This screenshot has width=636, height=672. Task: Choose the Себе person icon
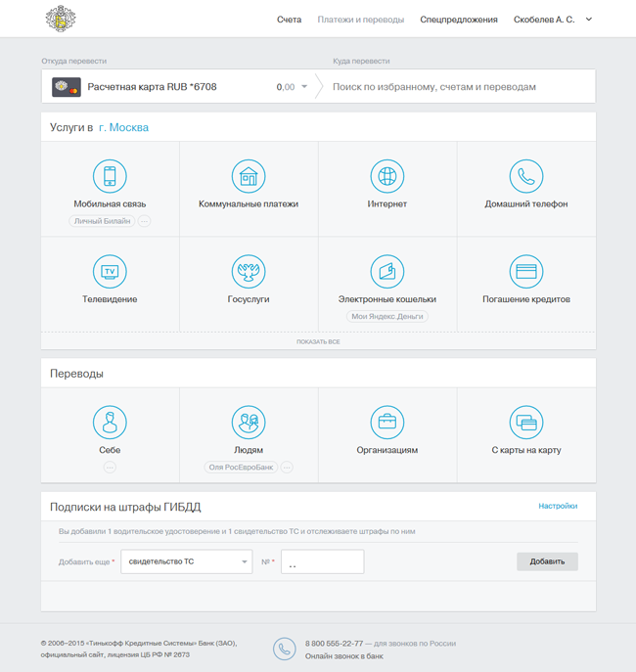(110, 423)
